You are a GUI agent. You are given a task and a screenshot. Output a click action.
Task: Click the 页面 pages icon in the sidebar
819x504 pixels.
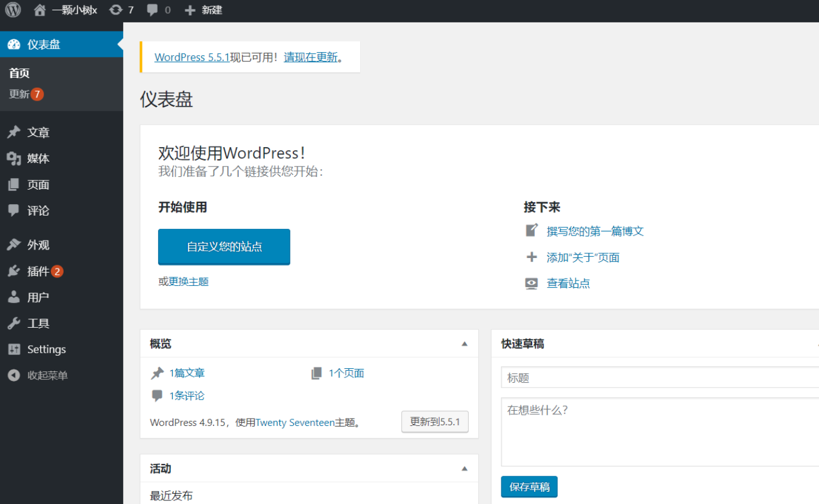click(x=14, y=185)
